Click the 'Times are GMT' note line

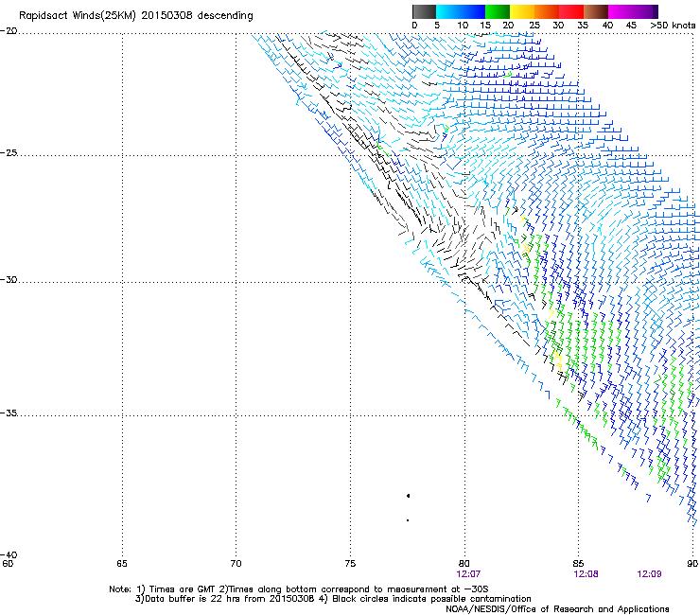299,589
